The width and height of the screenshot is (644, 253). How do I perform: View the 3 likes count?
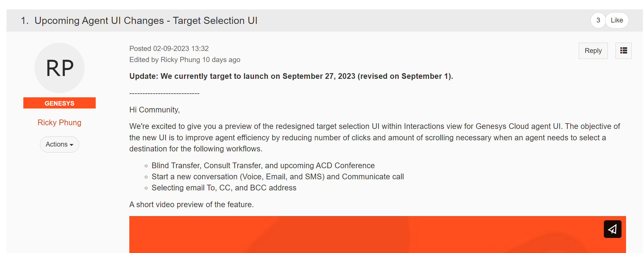pyautogui.click(x=598, y=20)
